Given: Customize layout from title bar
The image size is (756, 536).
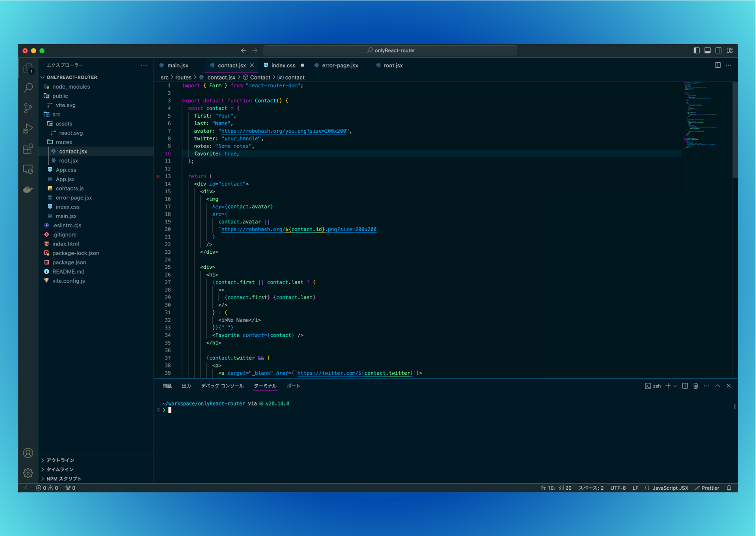Looking at the screenshot, I should tap(730, 51).
